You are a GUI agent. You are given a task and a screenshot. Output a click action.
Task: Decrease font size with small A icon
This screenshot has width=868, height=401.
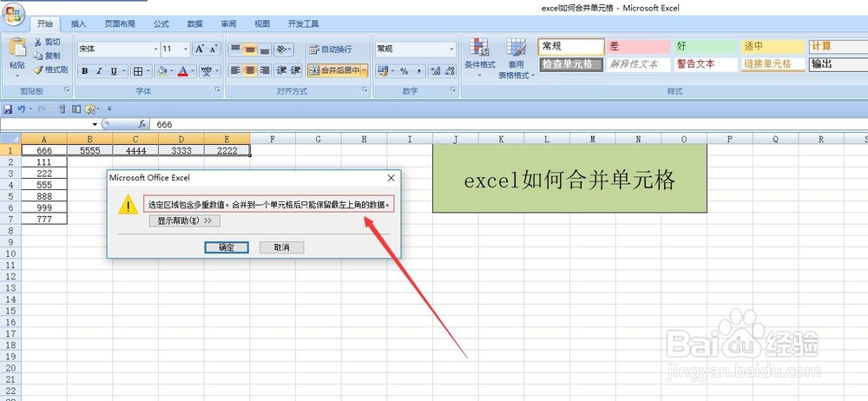214,49
